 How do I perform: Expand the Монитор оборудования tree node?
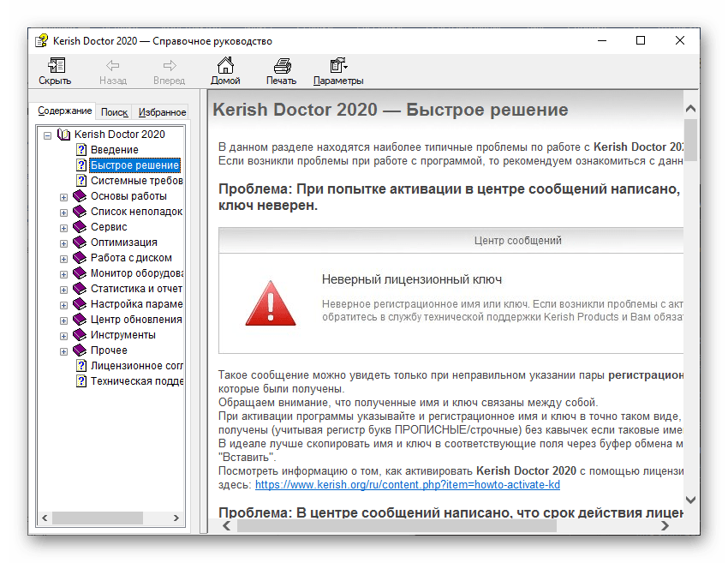63,274
